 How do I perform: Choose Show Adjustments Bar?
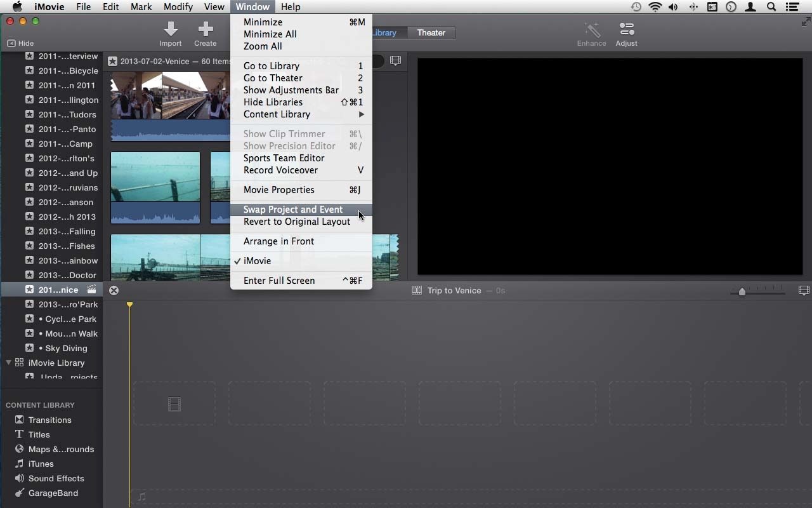click(301, 90)
